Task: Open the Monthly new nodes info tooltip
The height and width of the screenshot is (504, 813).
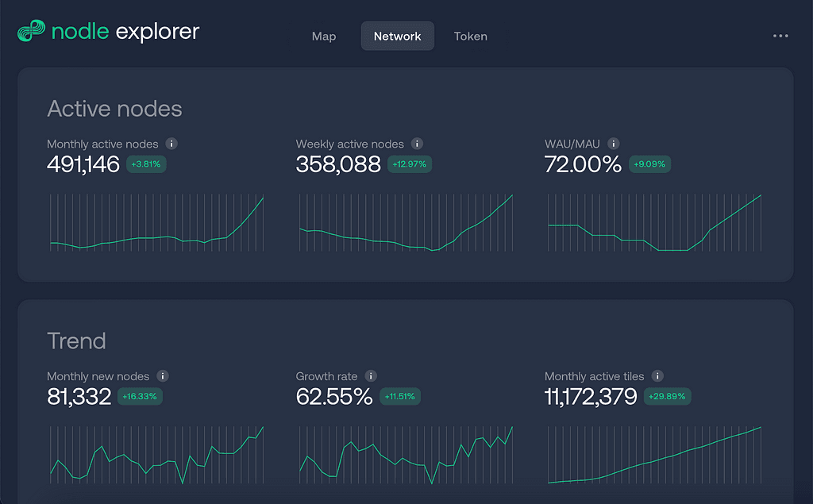Action: point(163,376)
